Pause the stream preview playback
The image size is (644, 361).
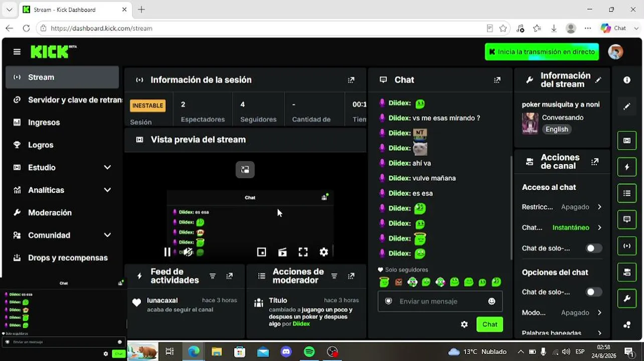(x=168, y=252)
